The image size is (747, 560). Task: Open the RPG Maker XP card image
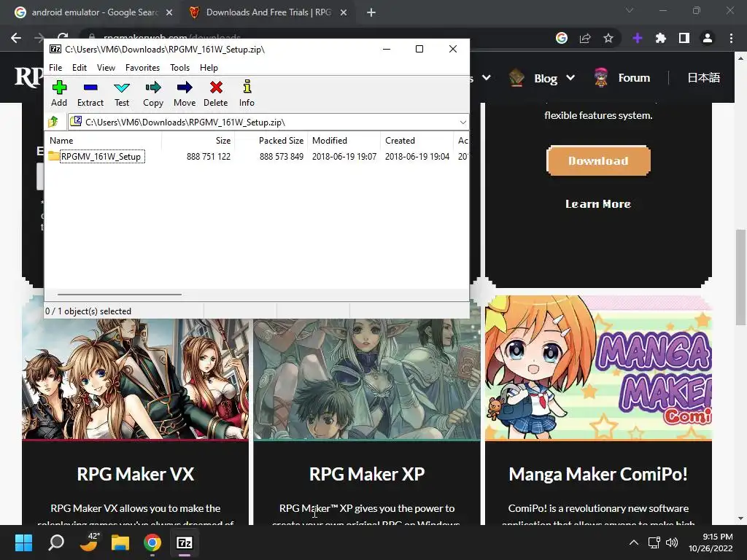coord(367,378)
